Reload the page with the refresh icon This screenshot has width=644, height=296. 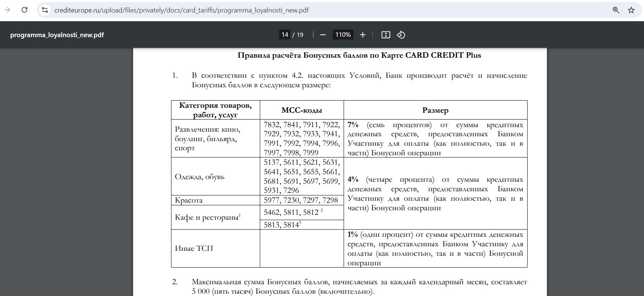(x=25, y=10)
